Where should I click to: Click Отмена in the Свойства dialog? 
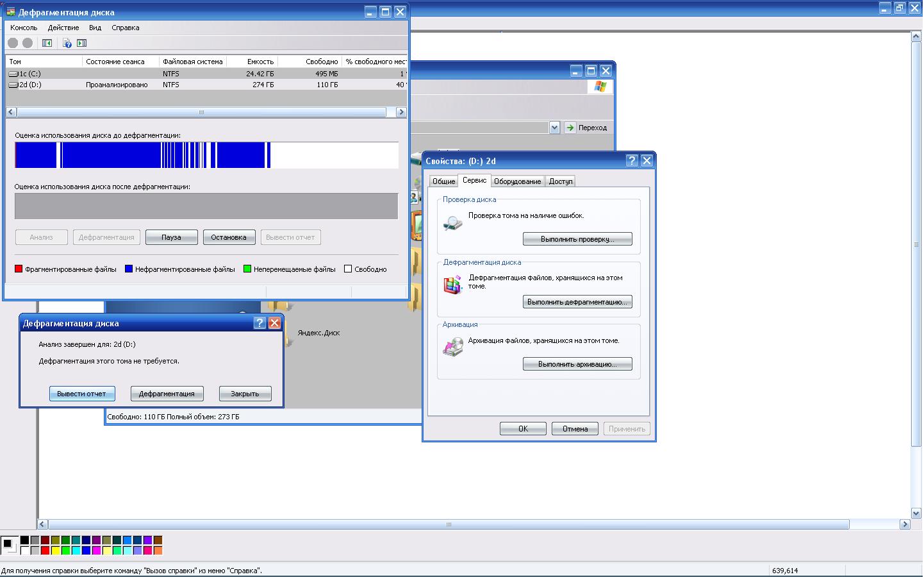[x=575, y=429]
